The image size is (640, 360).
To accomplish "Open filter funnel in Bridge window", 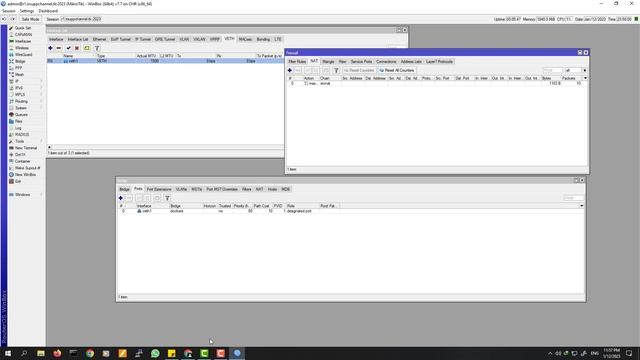I will pos(167,198).
